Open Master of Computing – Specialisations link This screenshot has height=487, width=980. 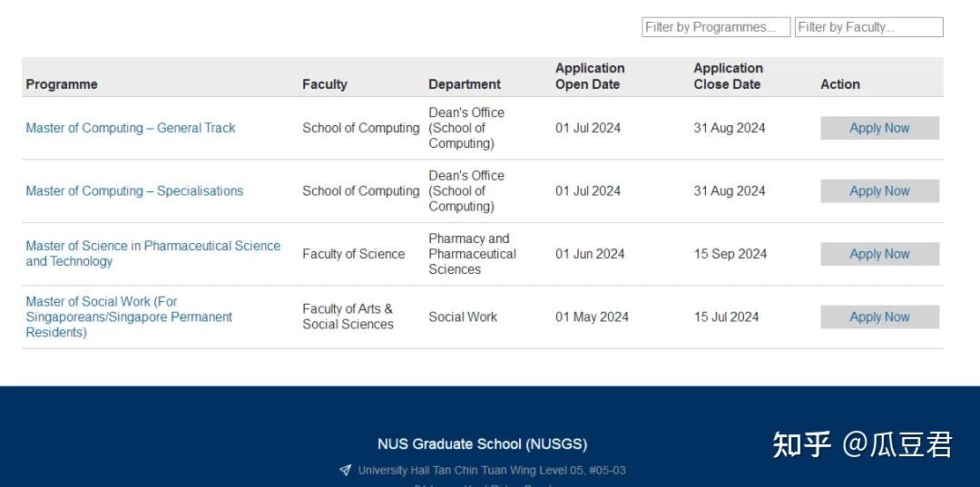[134, 191]
